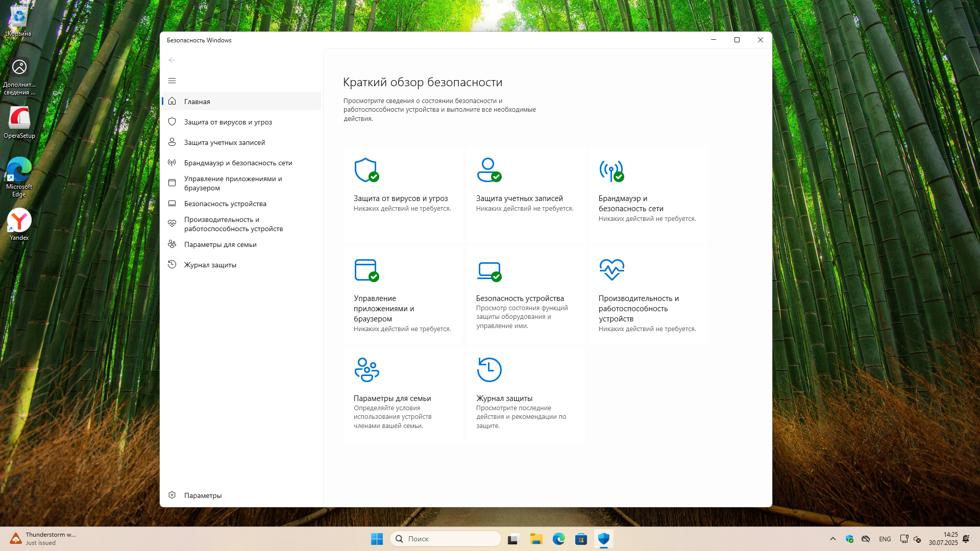This screenshot has height=551, width=980.
Task: Open the Windows Start button
Action: (x=377, y=539)
